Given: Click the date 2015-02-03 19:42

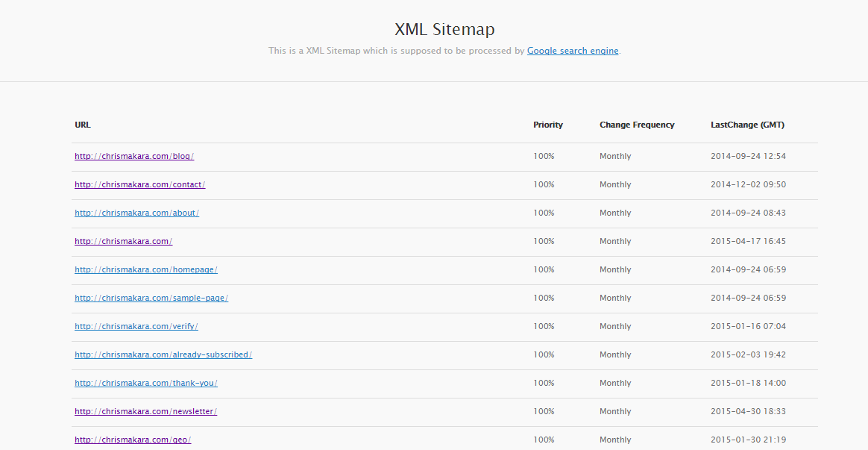Looking at the screenshot, I should pyautogui.click(x=749, y=354).
